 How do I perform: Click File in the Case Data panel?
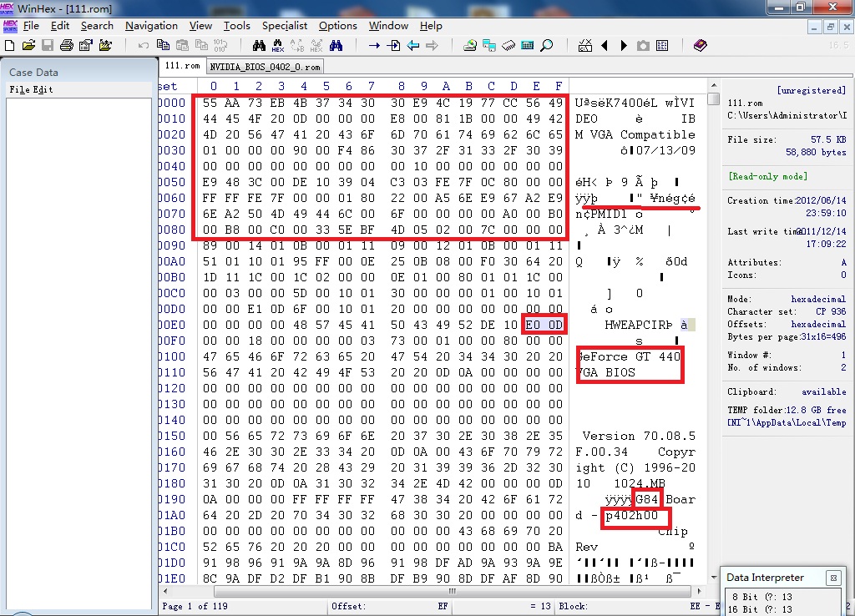20,89
